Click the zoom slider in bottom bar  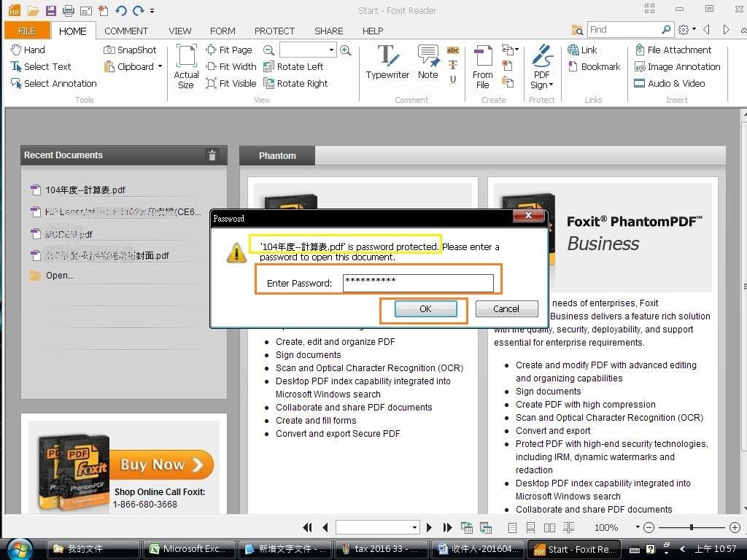pos(692,527)
